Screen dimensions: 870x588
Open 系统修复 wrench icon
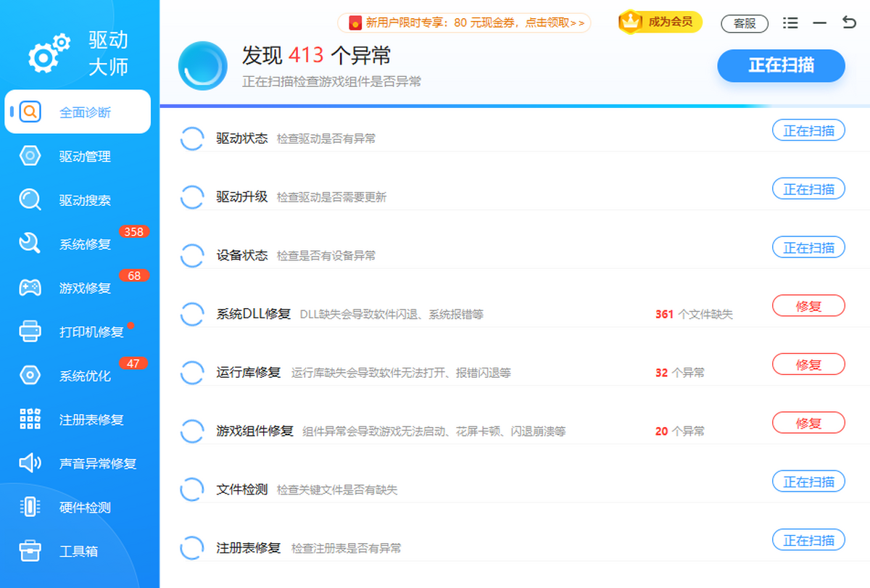pyautogui.click(x=30, y=244)
